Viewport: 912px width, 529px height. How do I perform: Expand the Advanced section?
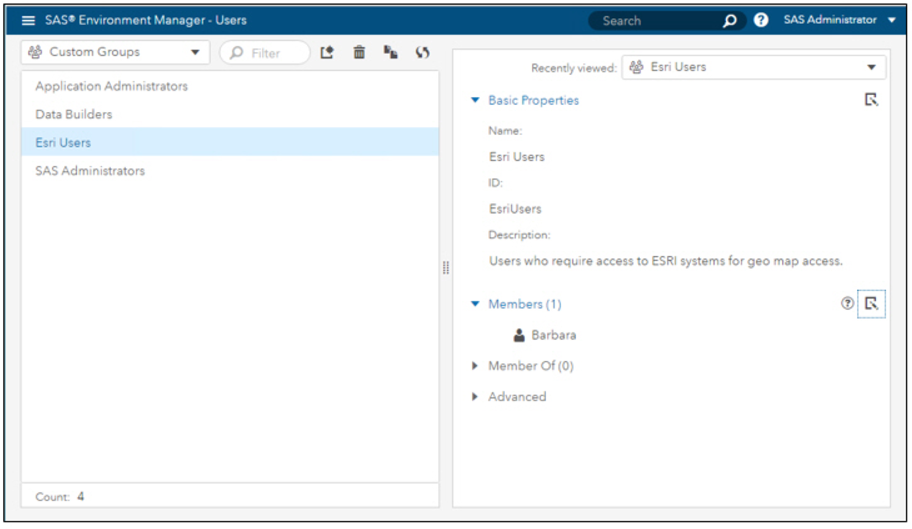tap(475, 396)
